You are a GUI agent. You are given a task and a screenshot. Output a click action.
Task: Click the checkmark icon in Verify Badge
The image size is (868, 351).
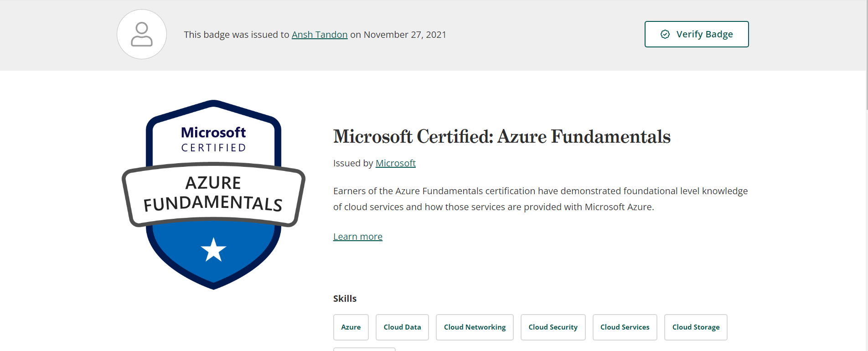[665, 34]
